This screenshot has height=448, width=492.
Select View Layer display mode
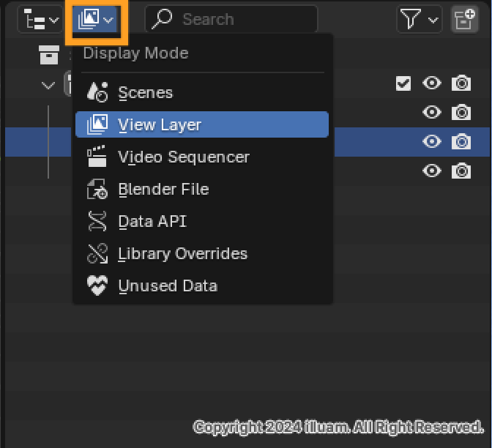202,124
